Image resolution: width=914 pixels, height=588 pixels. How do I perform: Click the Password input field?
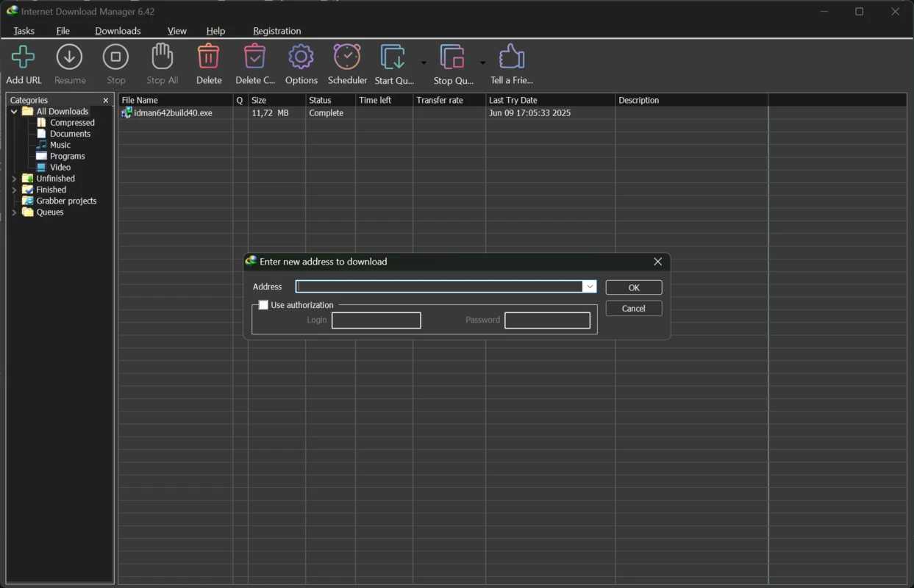(x=548, y=320)
